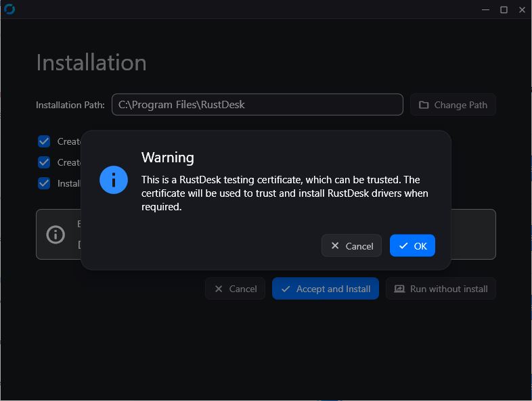Click the screen icon on Run without install
Image resolution: width=532 pixels, height=401 pixels.
[399, 289]
